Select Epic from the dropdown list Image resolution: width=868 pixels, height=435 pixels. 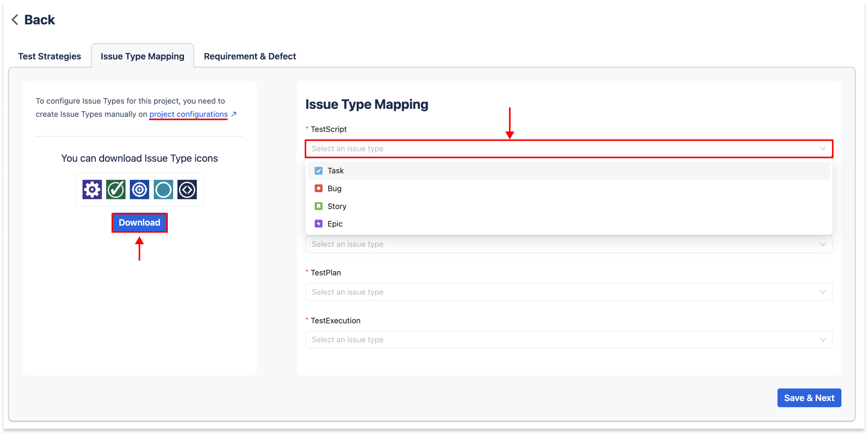click(x=335, y=224)
